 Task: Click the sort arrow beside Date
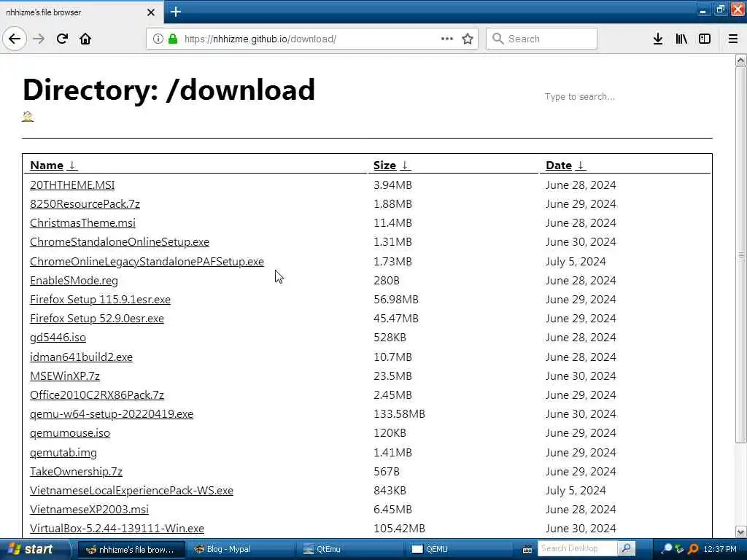580,166
